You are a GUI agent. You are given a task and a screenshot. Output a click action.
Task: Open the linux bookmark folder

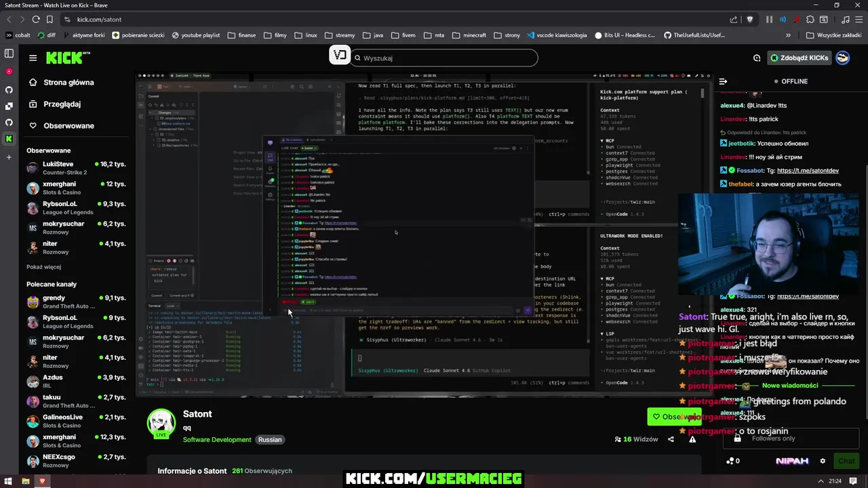306,35
